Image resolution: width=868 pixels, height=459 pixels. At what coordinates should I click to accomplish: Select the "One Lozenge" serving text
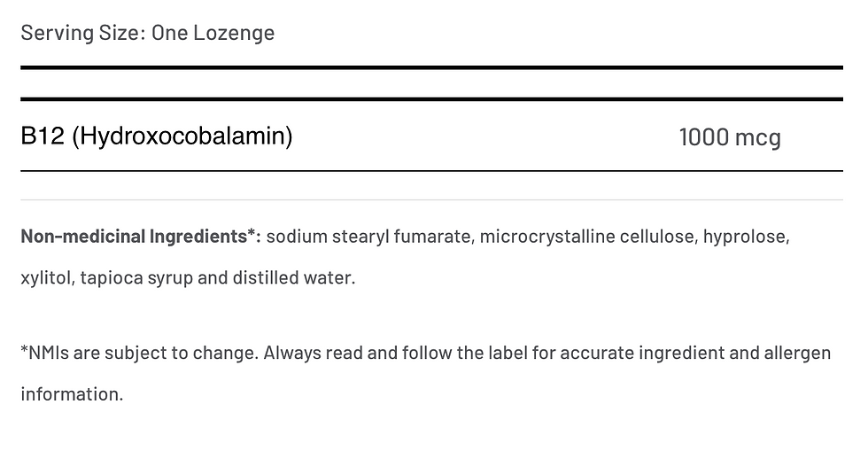pos(213,34)
